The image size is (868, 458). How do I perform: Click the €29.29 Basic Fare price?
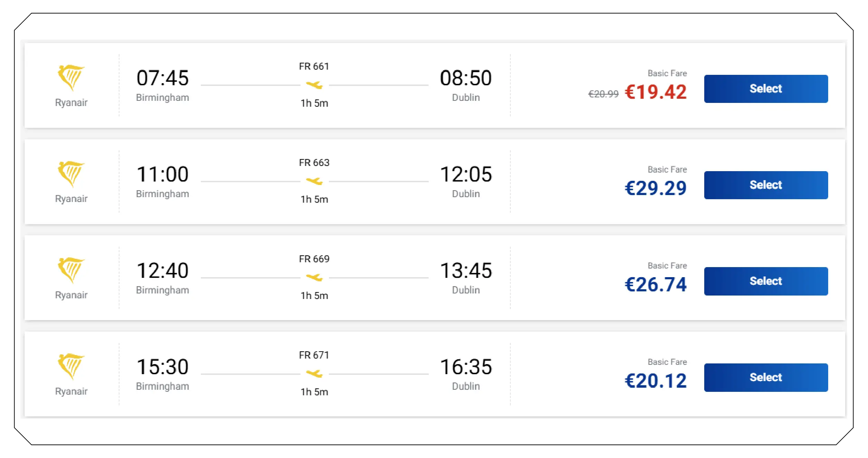click(x=655, y=189)
